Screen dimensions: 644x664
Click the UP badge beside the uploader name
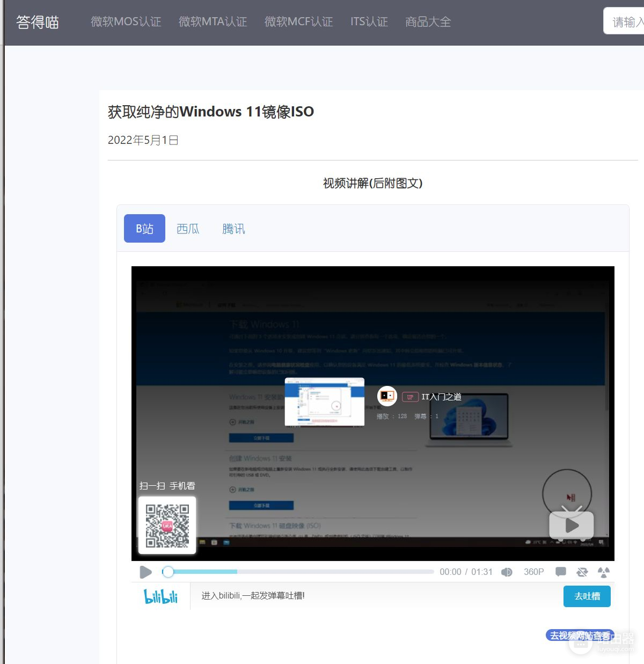coord(410,397)
